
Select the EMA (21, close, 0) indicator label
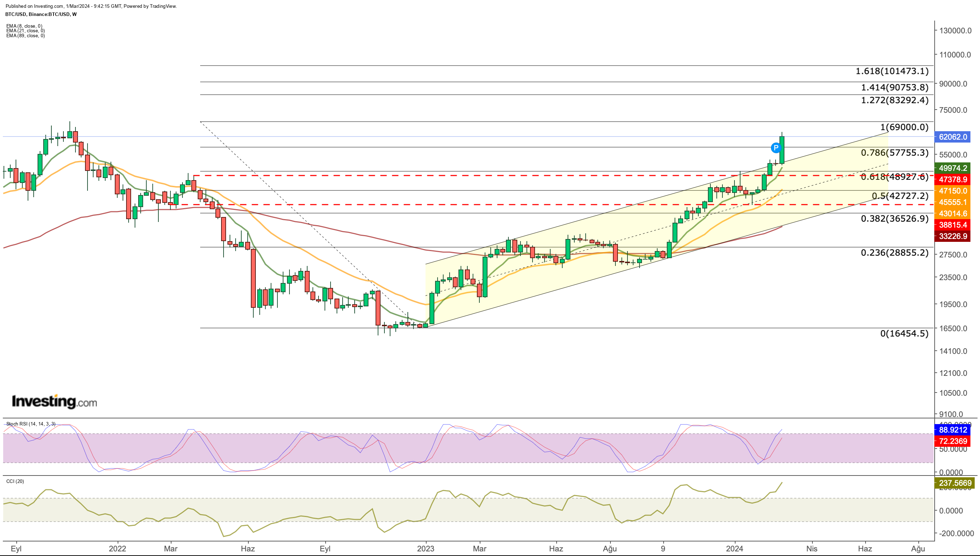click(x=26, y=30)
